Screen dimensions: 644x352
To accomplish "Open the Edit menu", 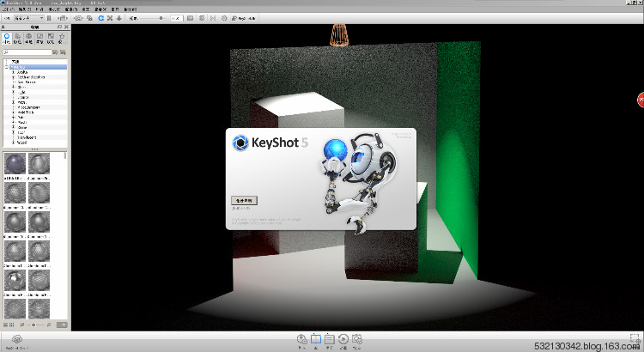I will click(25, 9).
